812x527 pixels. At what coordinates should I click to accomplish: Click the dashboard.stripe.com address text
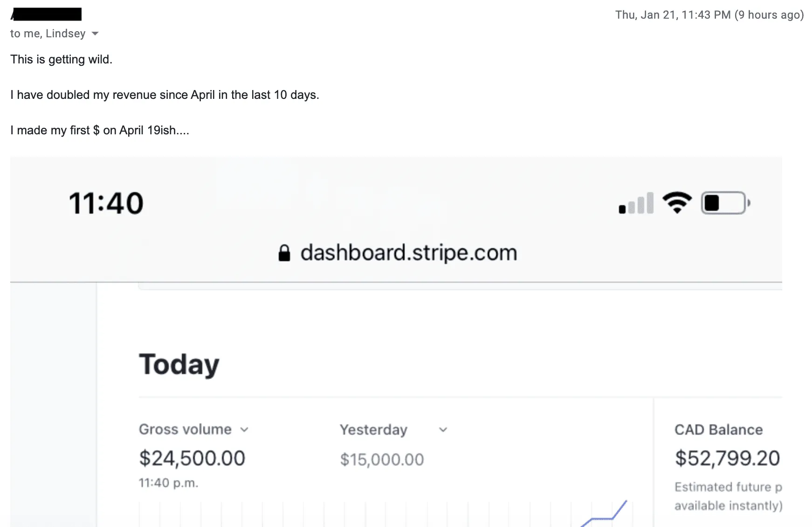[409, 253]
